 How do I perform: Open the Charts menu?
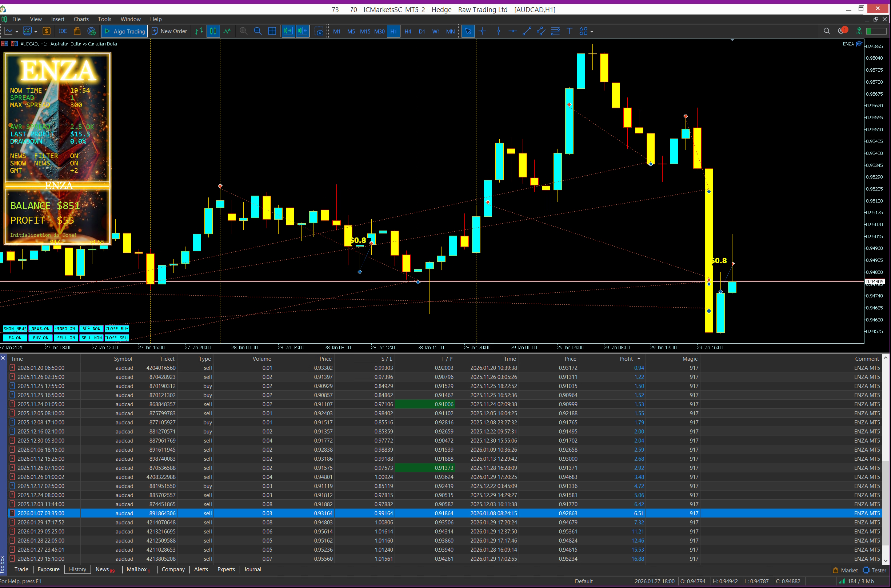(x=81, y=19)
